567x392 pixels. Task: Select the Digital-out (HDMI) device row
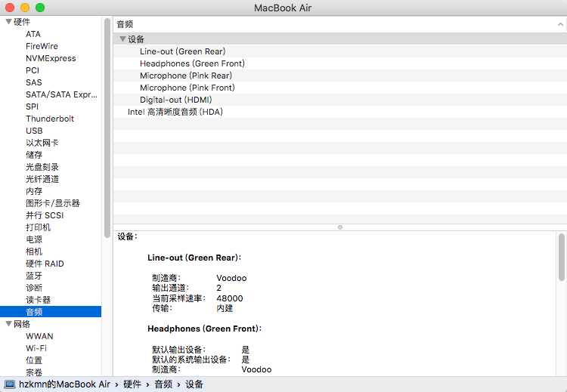click(340, 100)
